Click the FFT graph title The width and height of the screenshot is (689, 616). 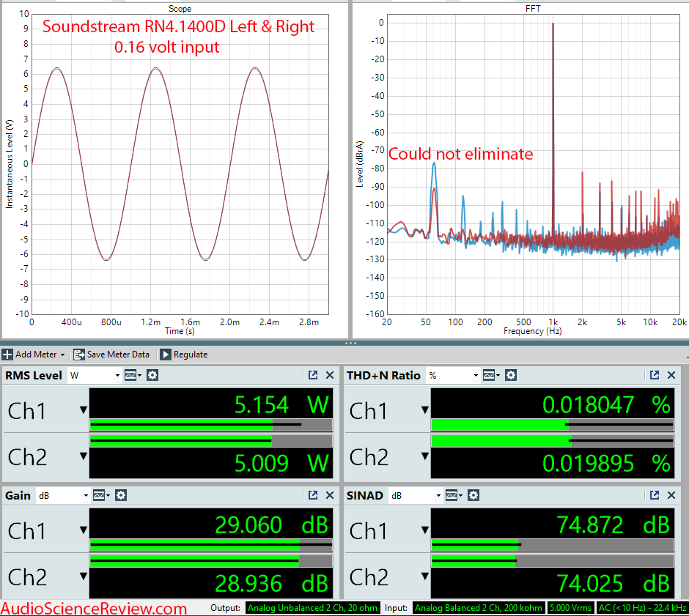[x=533, y=8]
